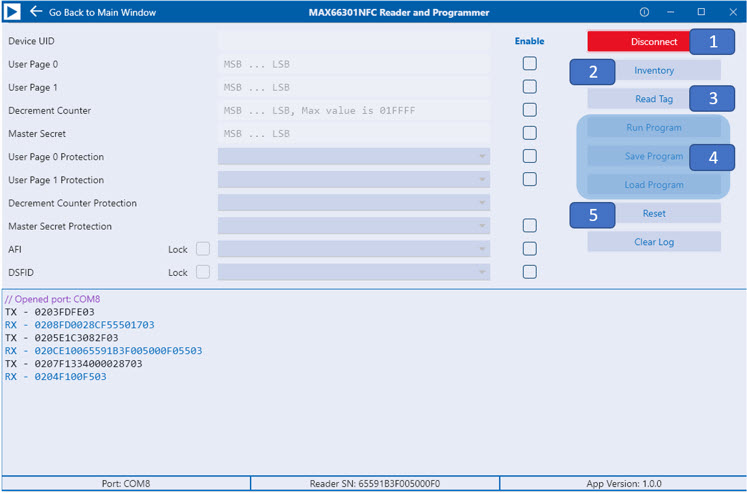Enable the Master Secret checkbox
This screenshot has width=747, height=493.
530,133
